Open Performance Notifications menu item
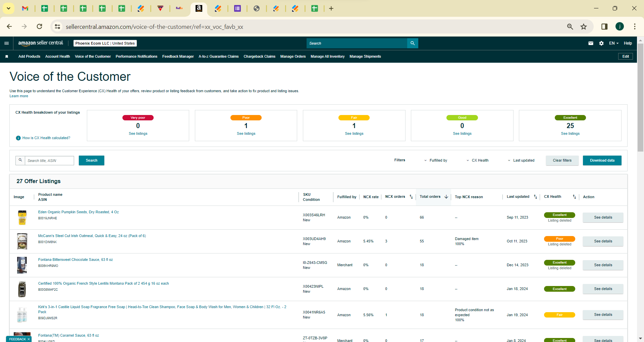 137,57
